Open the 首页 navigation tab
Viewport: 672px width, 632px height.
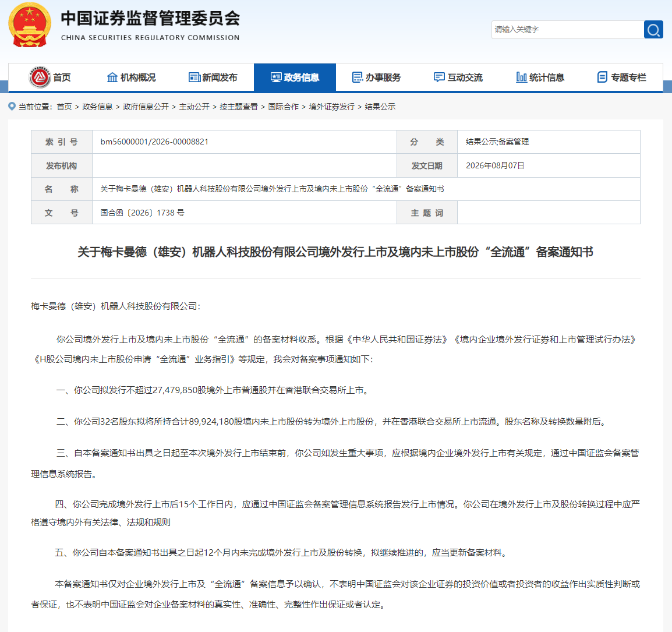pyautogui.click(x=49, y=77)
